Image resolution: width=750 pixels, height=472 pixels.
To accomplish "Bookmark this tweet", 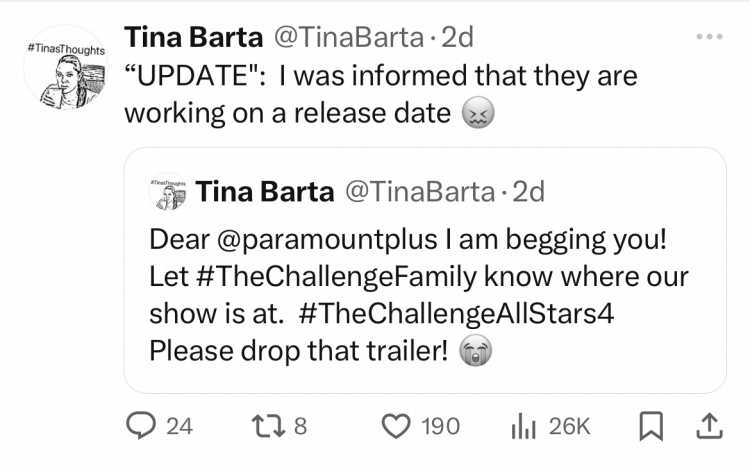I will [651, 426].
